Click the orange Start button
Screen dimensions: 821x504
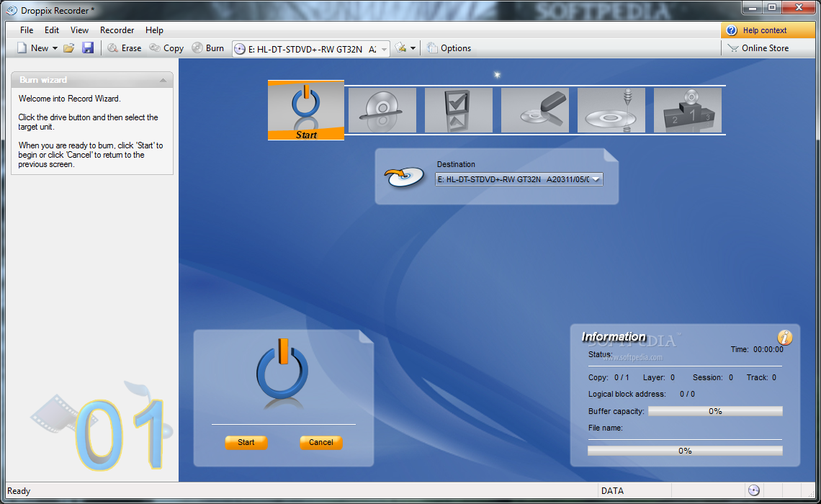pos(246,442)
